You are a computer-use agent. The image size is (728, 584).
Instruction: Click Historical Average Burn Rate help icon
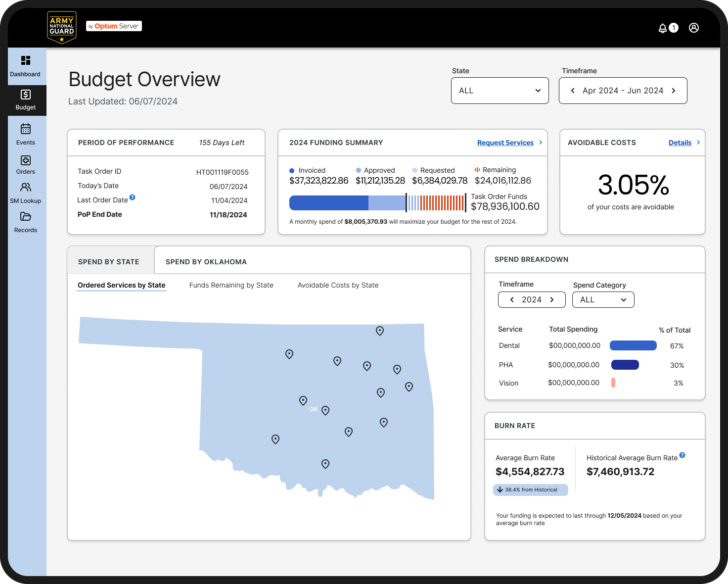(682, 455)
